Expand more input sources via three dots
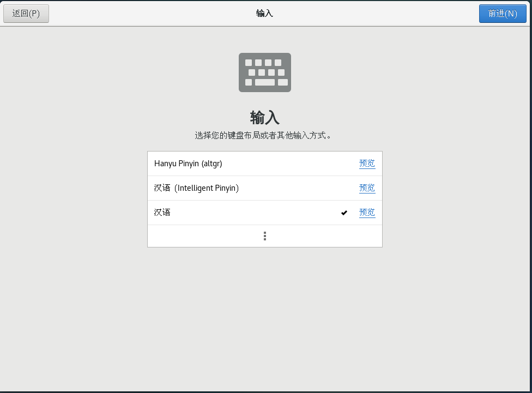The image size is (532, 393). point(265,236)
